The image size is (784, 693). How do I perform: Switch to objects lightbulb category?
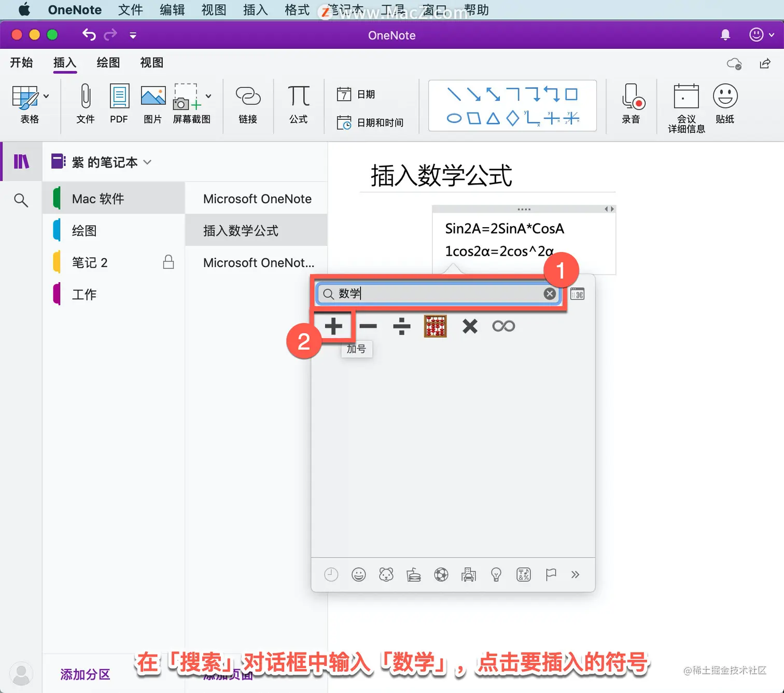pos(496,574)
